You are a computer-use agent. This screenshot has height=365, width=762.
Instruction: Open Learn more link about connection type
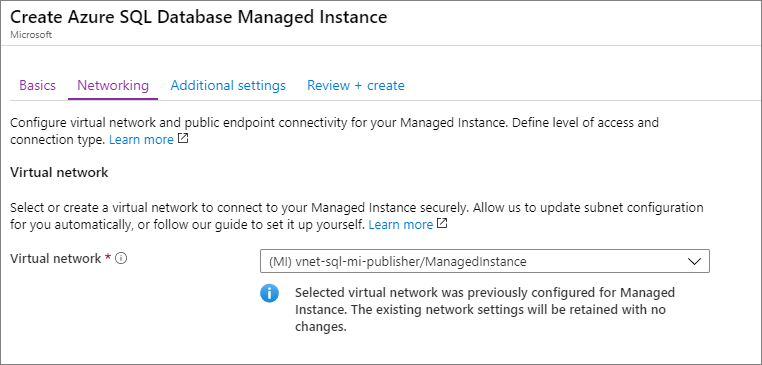[x=141, y=140]
